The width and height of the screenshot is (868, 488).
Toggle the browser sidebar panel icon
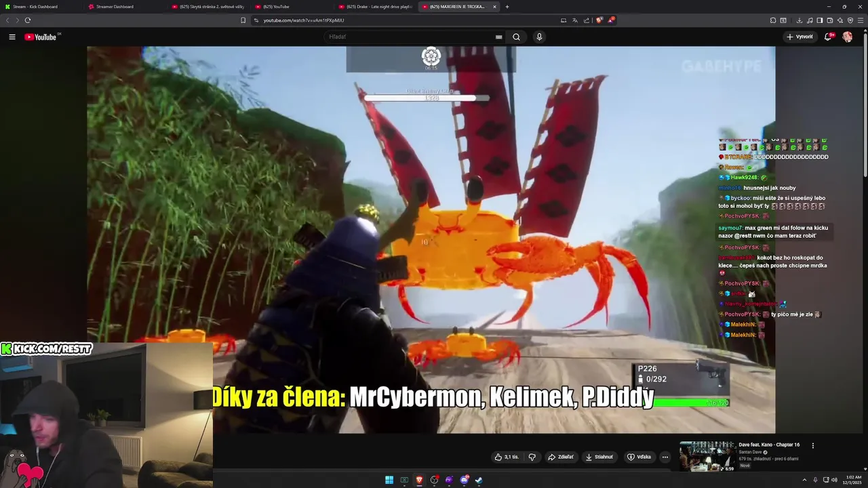820,20
